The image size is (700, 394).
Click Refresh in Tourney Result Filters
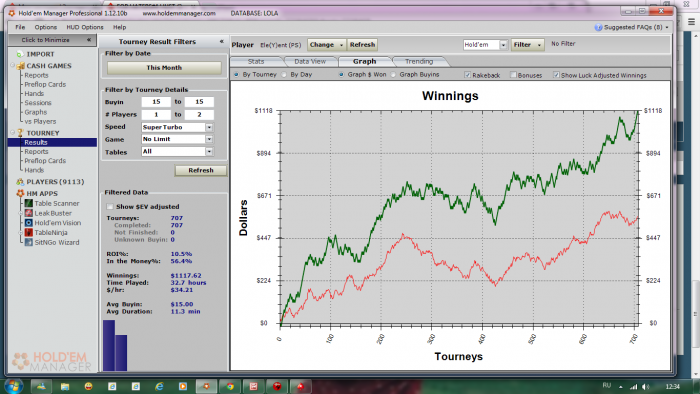coord(201,170)
